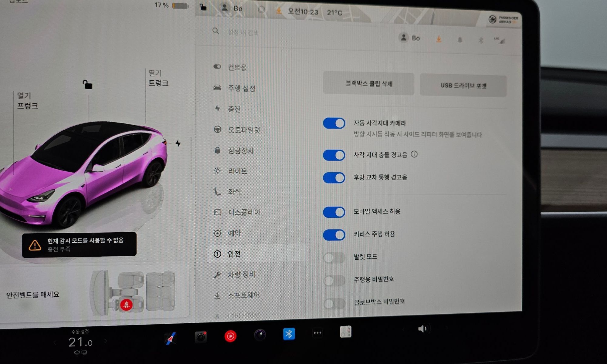Tap info icon next to 사각 지대 충돌 경고음

(414, 154)
